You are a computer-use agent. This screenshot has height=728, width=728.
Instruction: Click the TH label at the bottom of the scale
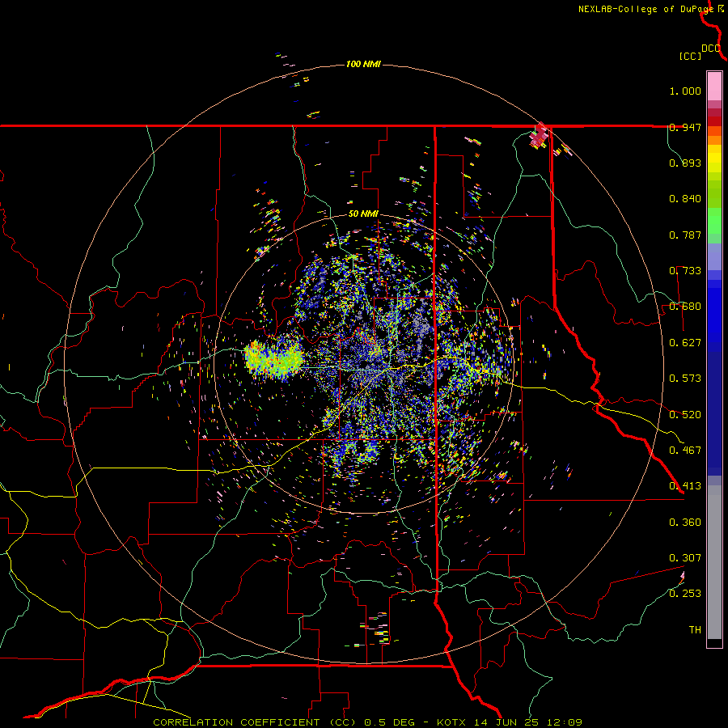coord(695,630)
